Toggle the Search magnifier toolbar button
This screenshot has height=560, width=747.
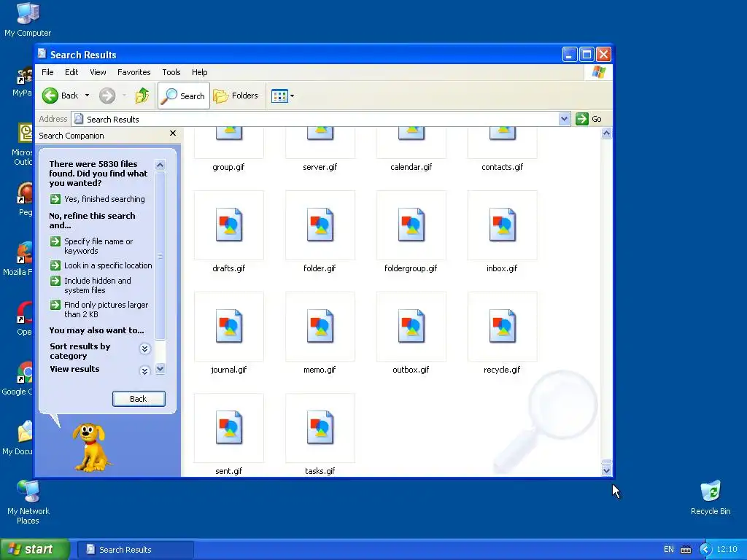[183, 96]
